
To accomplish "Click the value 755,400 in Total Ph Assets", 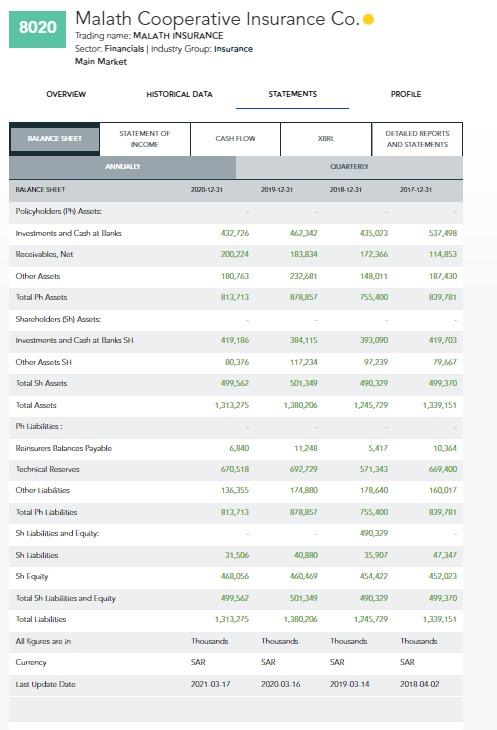I will pyautogui.click(x=374, y=297).
